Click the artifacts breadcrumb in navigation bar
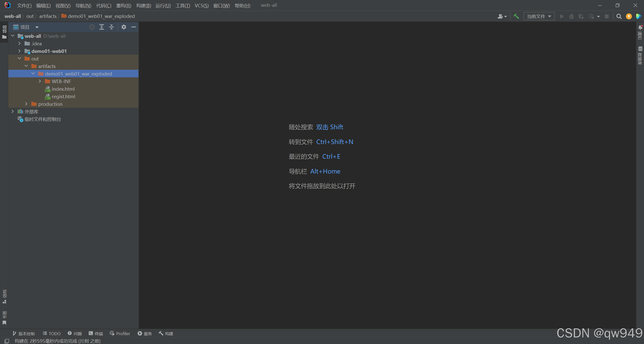 coord(48,16)
